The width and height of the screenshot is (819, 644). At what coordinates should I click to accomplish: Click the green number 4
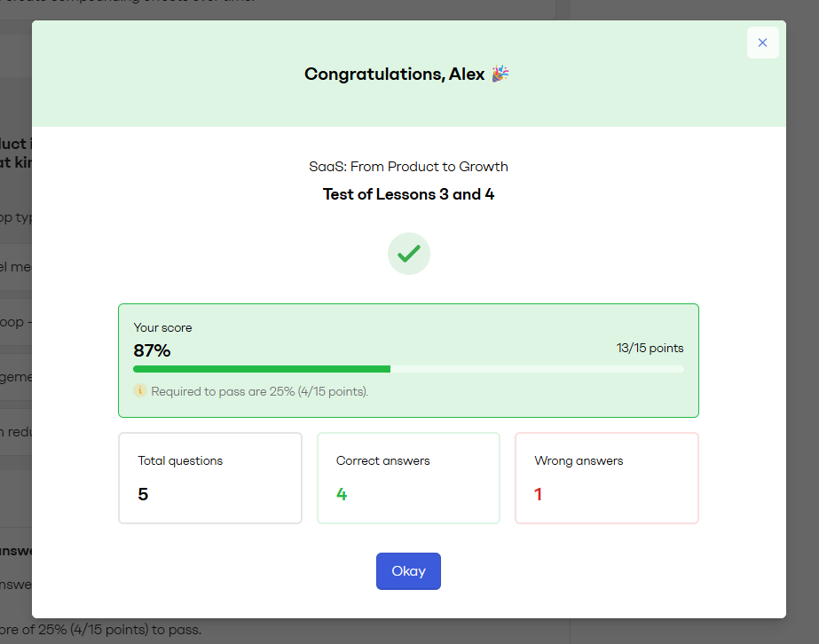point(342,494)
